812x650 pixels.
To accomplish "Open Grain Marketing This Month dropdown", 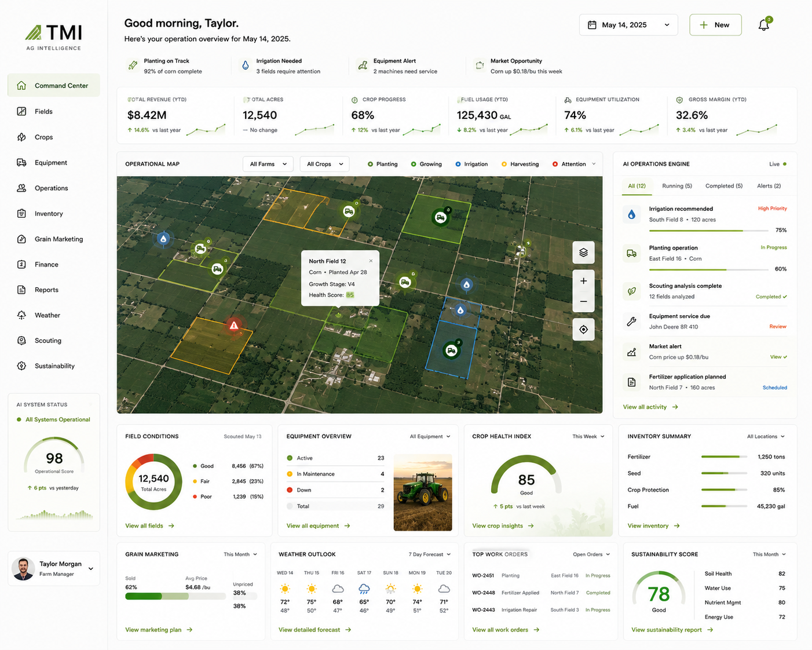I will pos(240,554).
